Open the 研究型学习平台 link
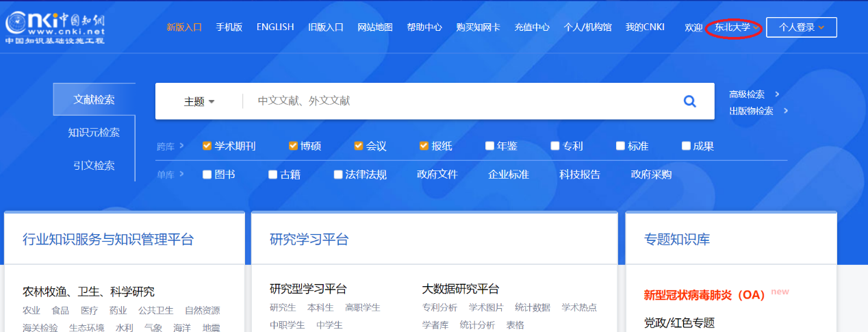Image resolution: width=868 pixels, height=332 pixels. point(308,289)
